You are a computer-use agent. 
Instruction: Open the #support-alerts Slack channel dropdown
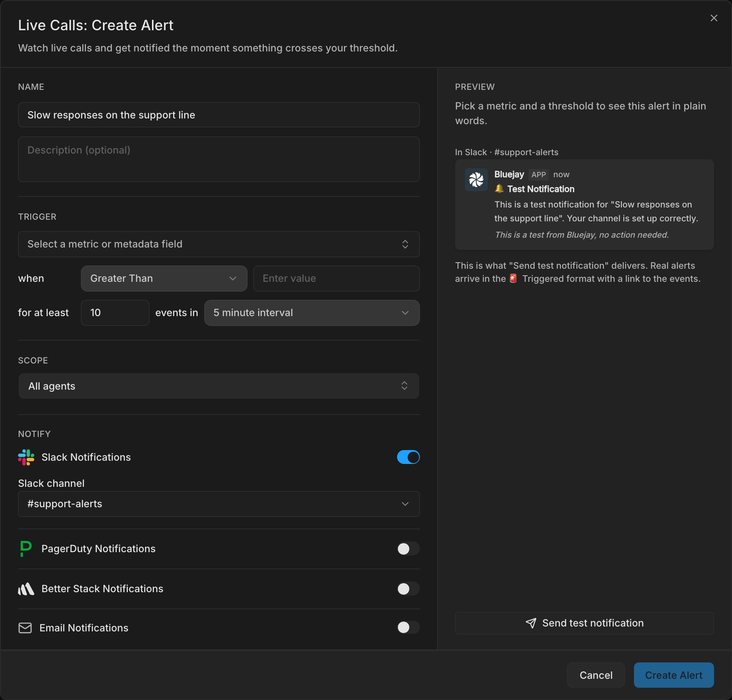click(219, 504)
